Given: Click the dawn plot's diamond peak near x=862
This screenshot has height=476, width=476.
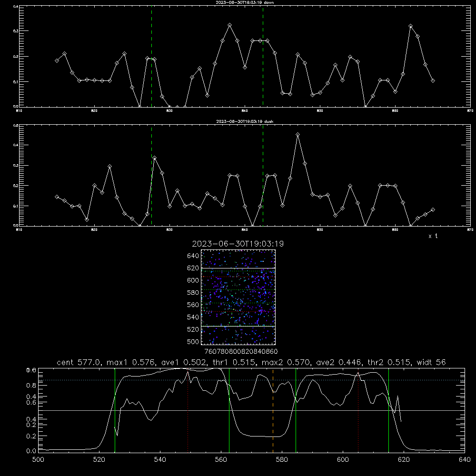Looking at the screenshot, I should point(411,26).
